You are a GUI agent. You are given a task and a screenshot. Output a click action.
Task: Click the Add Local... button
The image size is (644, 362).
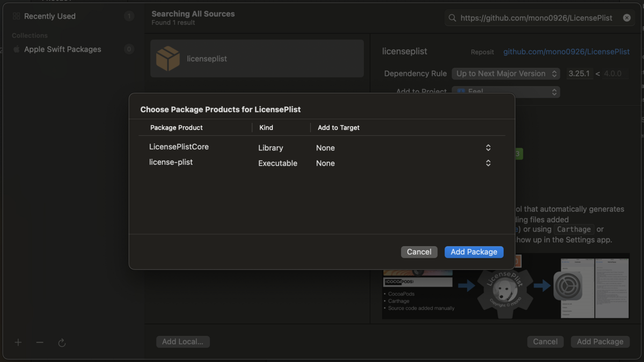[183, 342]
